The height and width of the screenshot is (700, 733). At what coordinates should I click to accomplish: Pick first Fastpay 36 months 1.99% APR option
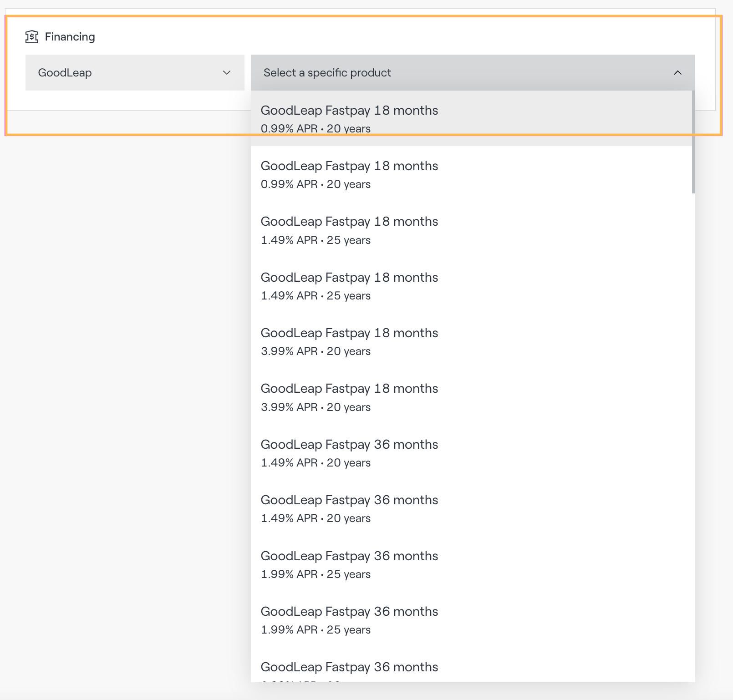click(x=471, y=564)
